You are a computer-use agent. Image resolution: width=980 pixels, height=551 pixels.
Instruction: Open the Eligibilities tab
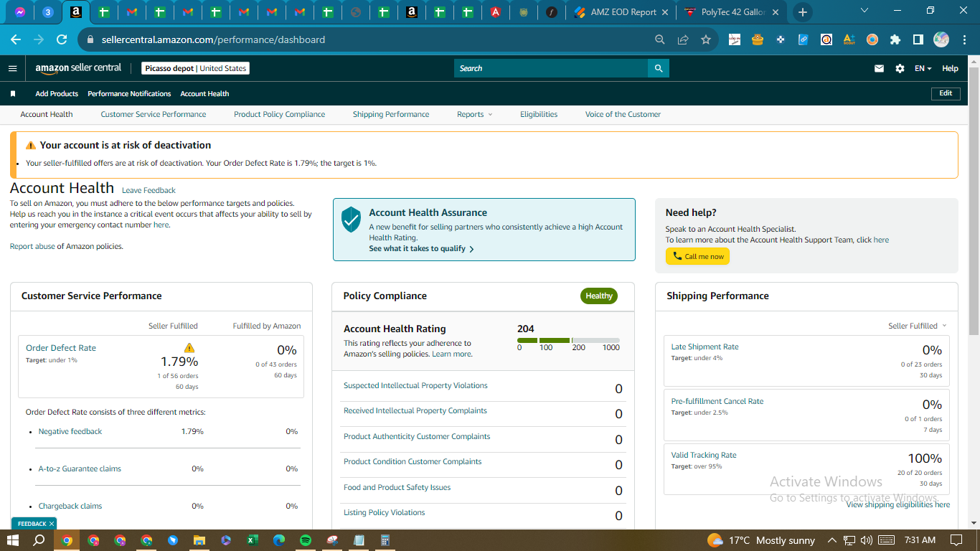coord(539,115)
